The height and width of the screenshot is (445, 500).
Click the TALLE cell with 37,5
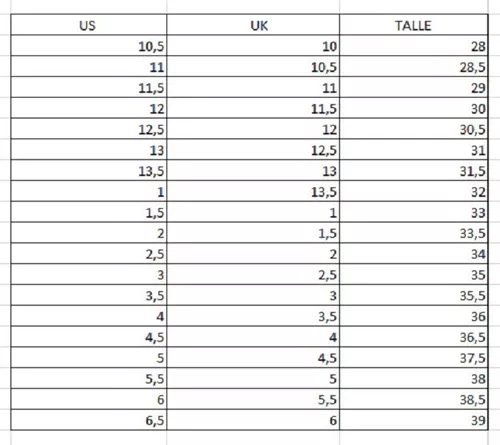click(414, 357)
